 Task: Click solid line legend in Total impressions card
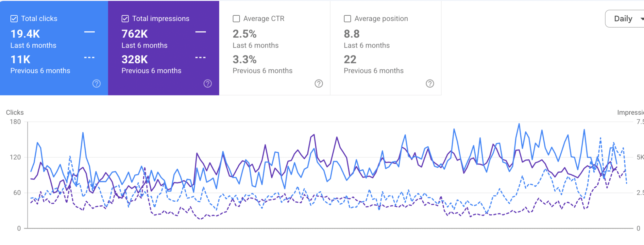point(201,32)
